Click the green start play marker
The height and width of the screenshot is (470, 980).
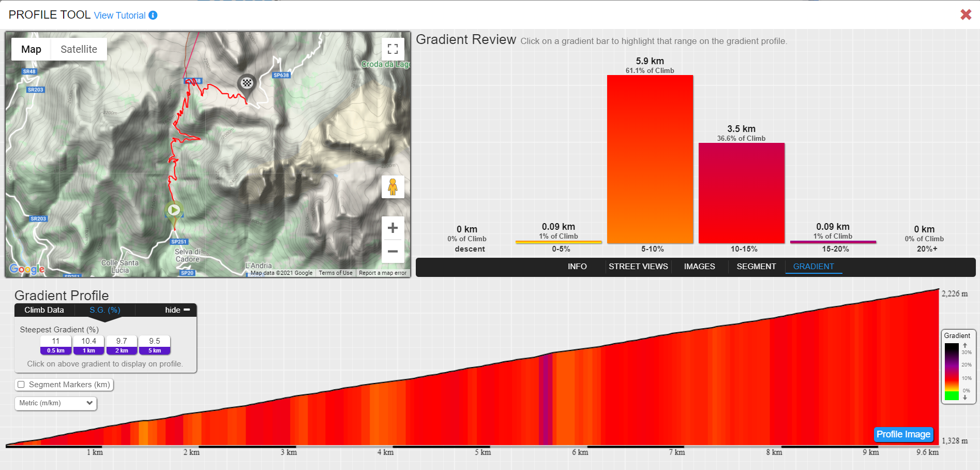click(174, 211)
